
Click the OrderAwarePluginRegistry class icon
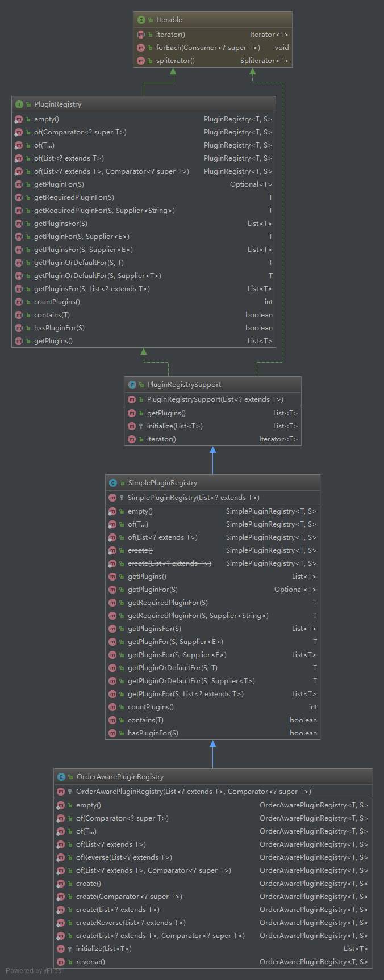(x=61, y=777)
